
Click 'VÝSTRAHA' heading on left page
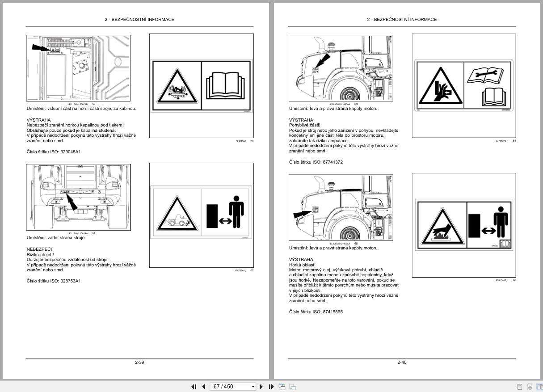(x=38, y=120)
